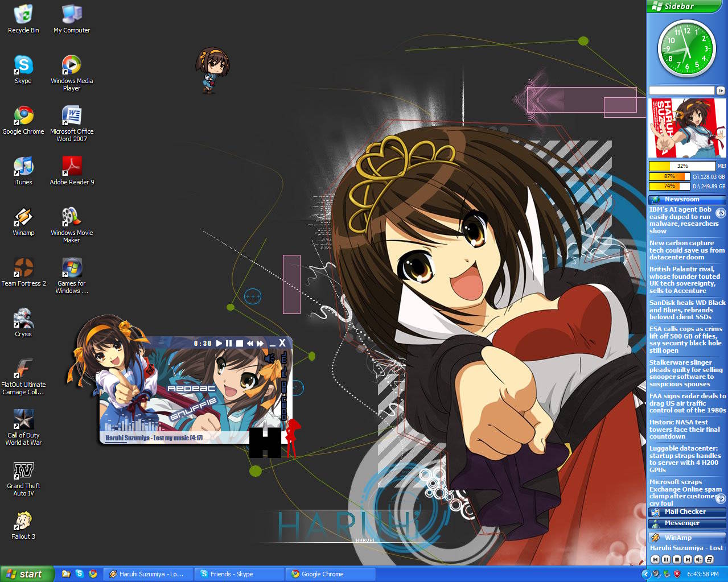
Task: Click the sidebar search input field
Action: tap(681, 90)
